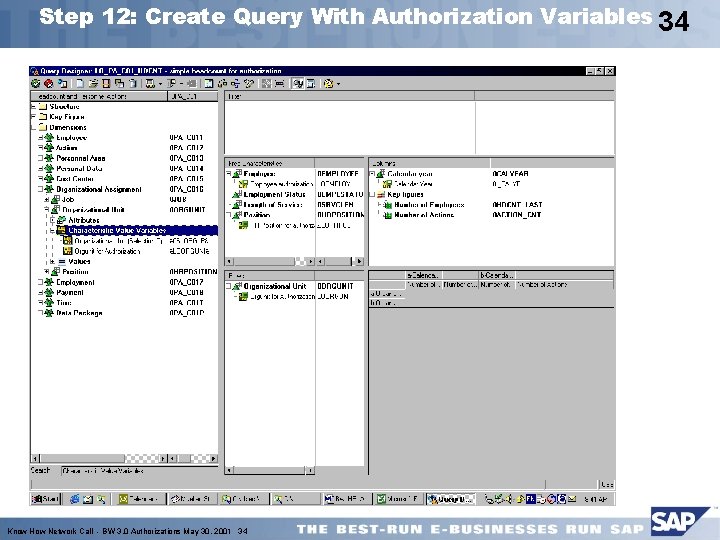Click the Columns pane header
The height and width of the screenshot is (540, 720).
pos(430,163)
